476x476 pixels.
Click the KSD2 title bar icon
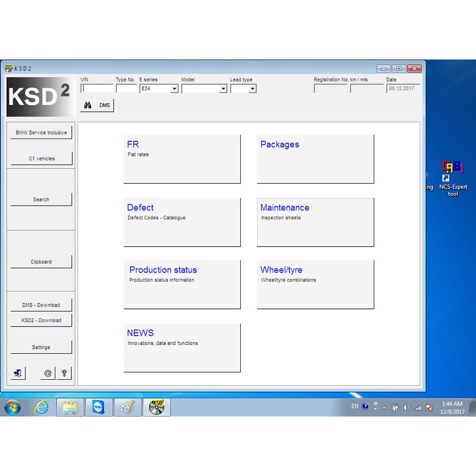9,68
